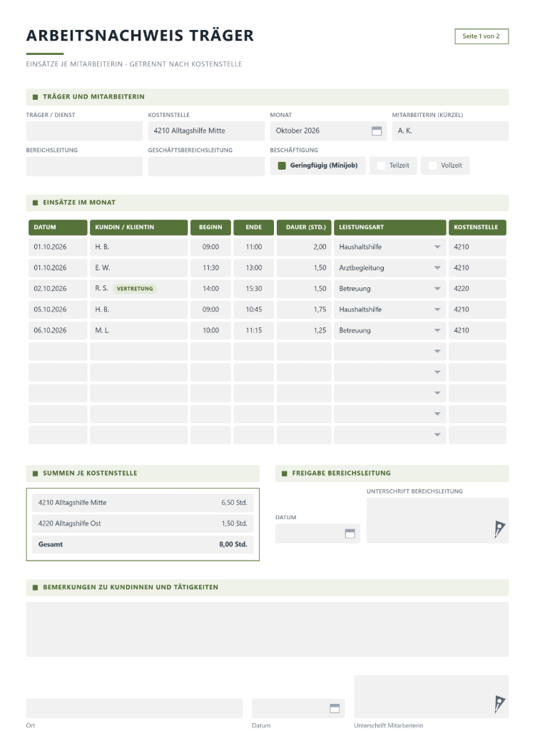
Task: Click summary row 4210 Alltagshilfe Mitte 6,50 Std.
Action: 143,503
